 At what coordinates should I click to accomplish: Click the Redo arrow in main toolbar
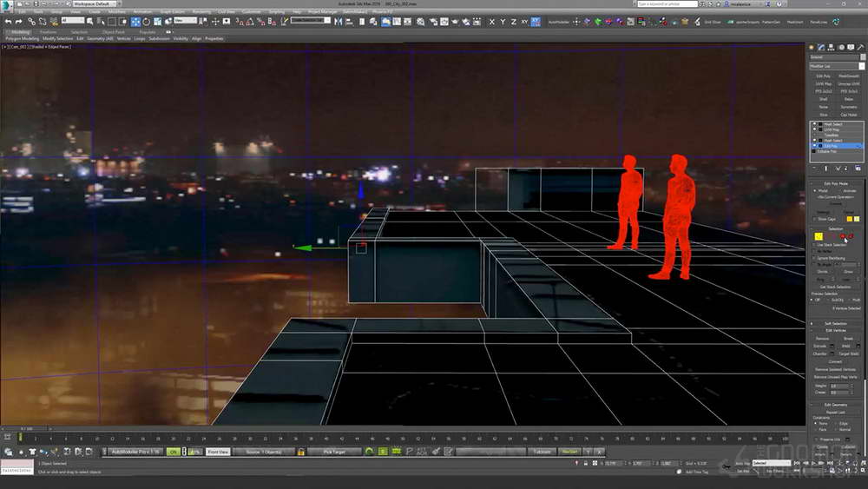click(x=18, y=22)
